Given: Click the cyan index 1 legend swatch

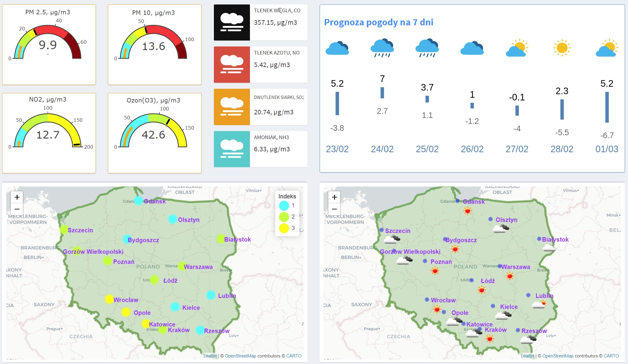Looking at the screenshot, I should pos(284,206).
